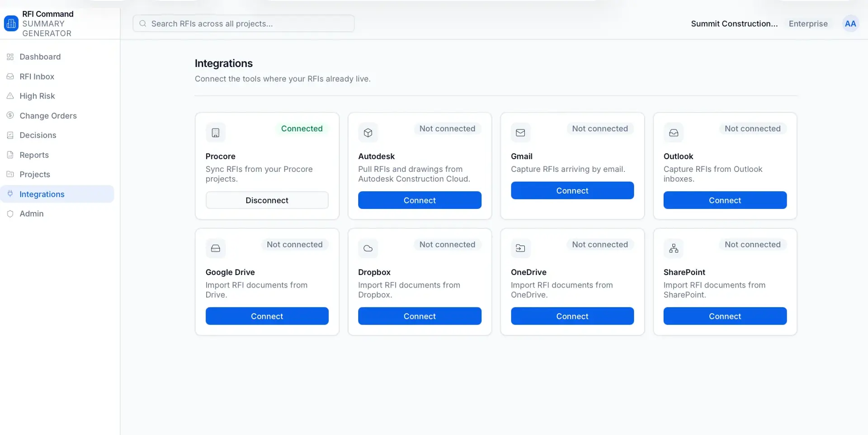
Task: Click the SharePoint card title
Action: [684, 272]
